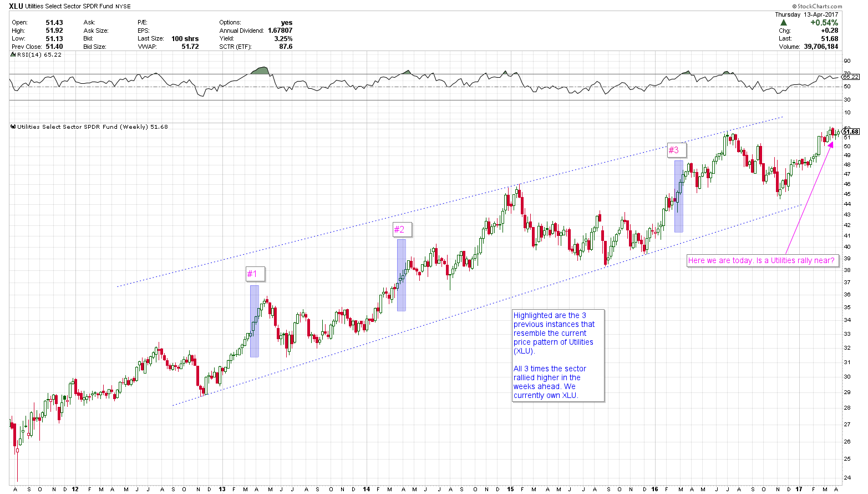The width and height of the screenshot is (868, 494).
Task: Click the 'Here we are today' annotation text
Action: pyautogui.click(x=762, y=260)
